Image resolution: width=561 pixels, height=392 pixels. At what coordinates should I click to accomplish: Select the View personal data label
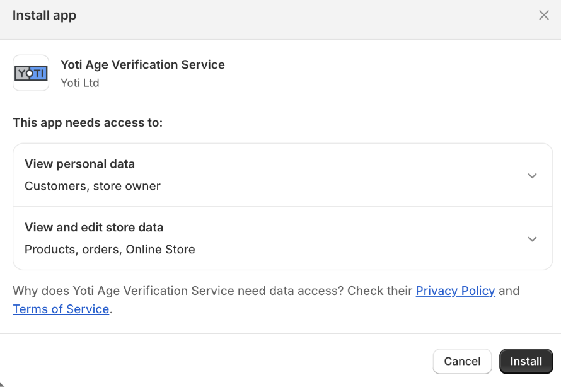[x=79, y=164]
